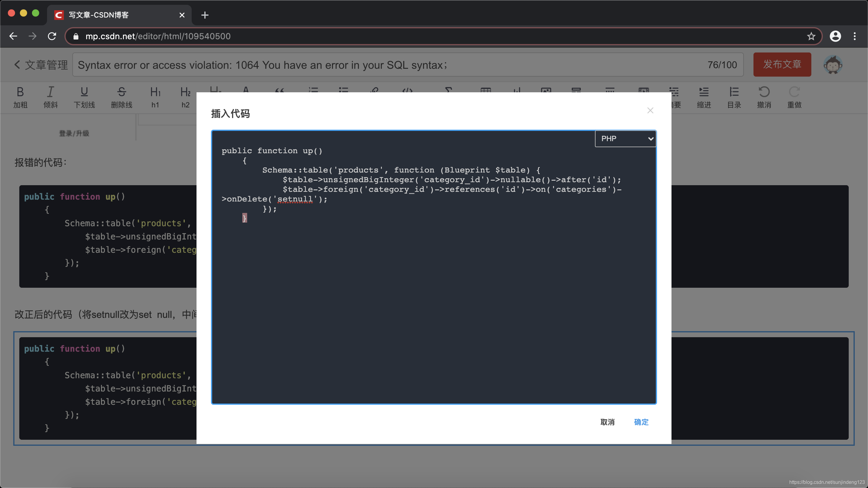The height and width of the screenshot is (488, 868).
Task: Open the Chrome three-dot menu
Action: [x=855, y=36]
